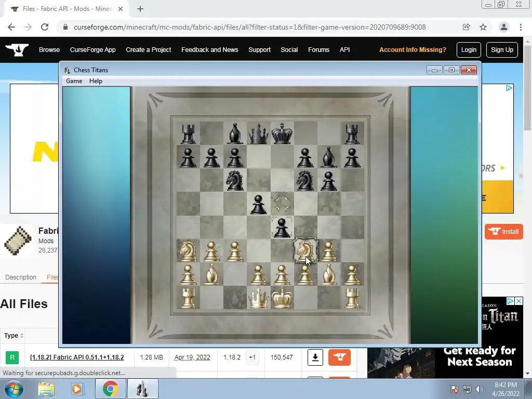Sort files by Type column
The image size is (532, 399).
tap(14, 336)
